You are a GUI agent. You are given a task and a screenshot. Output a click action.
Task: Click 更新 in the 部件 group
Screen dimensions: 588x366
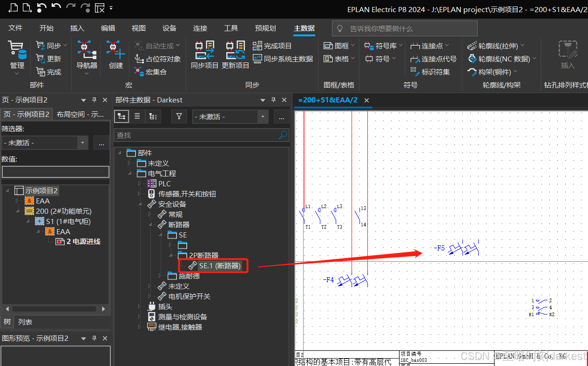(x=48, y=59)
